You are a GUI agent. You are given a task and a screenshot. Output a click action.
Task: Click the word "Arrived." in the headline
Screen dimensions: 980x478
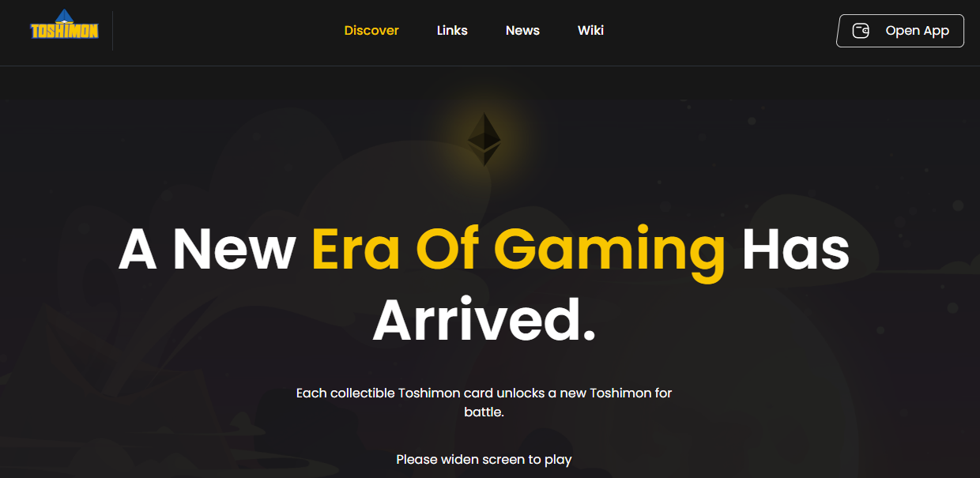coord(484,321)
